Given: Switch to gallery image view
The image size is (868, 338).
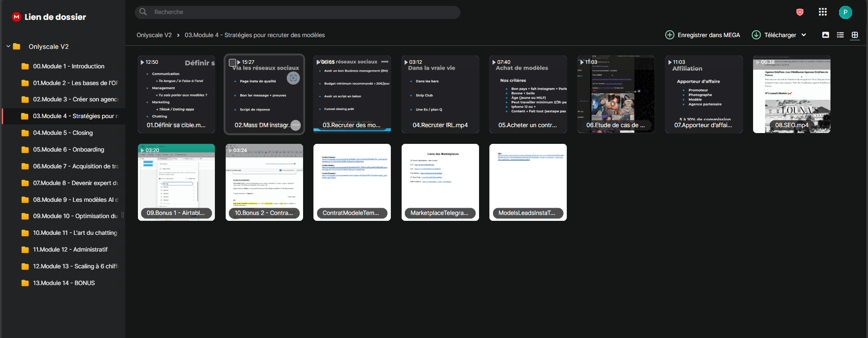Looking at the screenshot, I should [825, 35].
